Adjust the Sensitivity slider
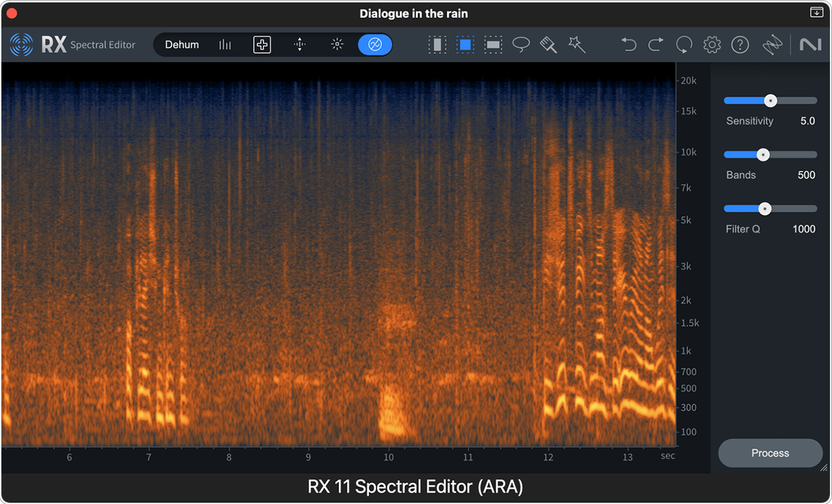This screenshot has height=504, width=832. 770,101
